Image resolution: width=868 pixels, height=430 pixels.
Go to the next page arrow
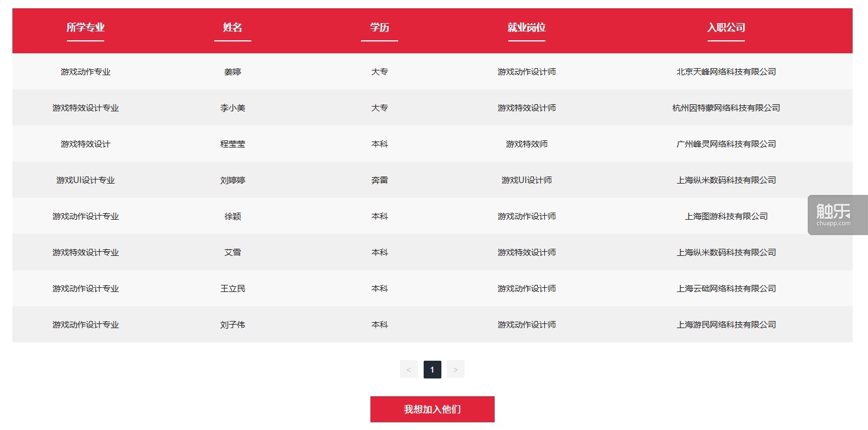[455, 370]
